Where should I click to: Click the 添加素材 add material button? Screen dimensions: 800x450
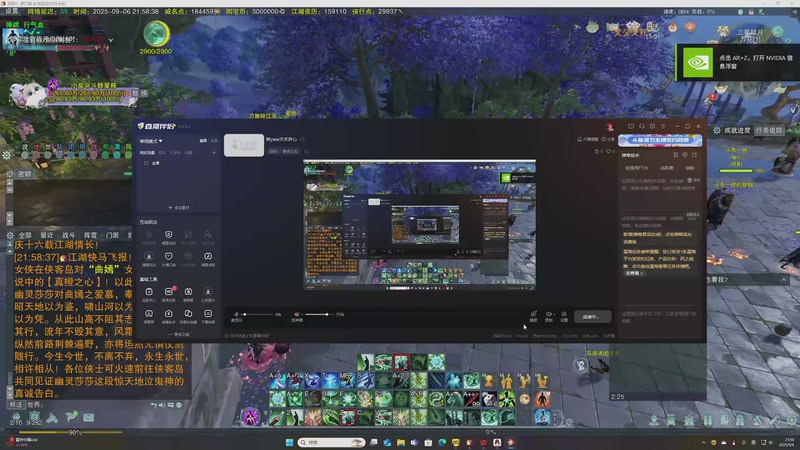pyautogui.click(x=179, y=208)
